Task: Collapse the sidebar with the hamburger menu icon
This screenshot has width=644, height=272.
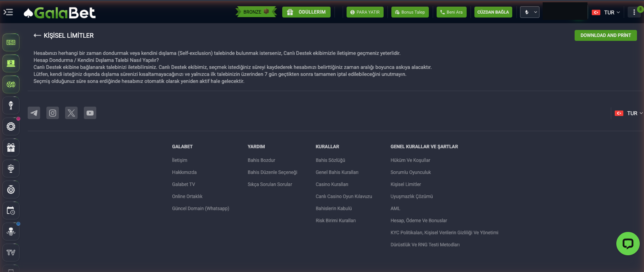Action: tap(8, 12)
